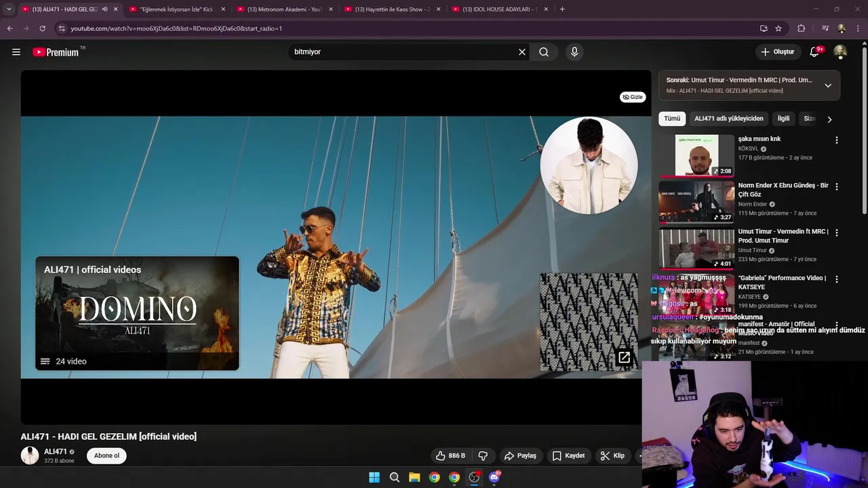Open more options for "şaka mısın knk"

pyautogui.click(x=836, y=140)
